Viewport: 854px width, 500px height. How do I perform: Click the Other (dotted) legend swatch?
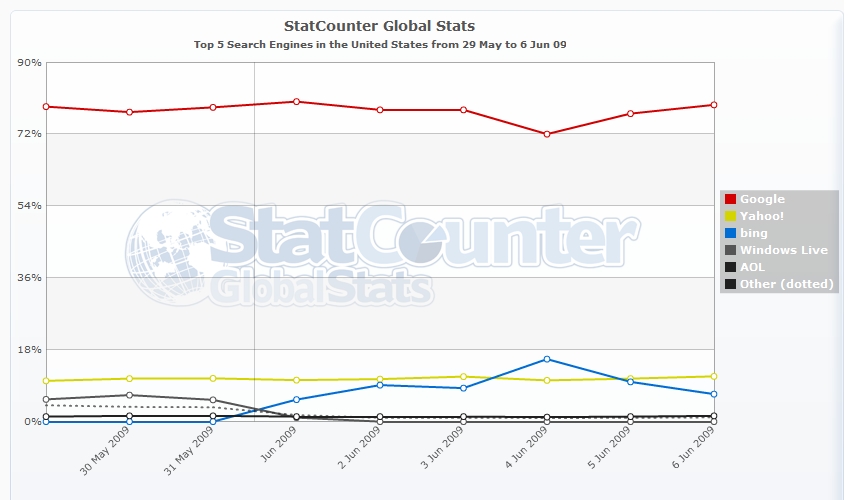(730, 284)
